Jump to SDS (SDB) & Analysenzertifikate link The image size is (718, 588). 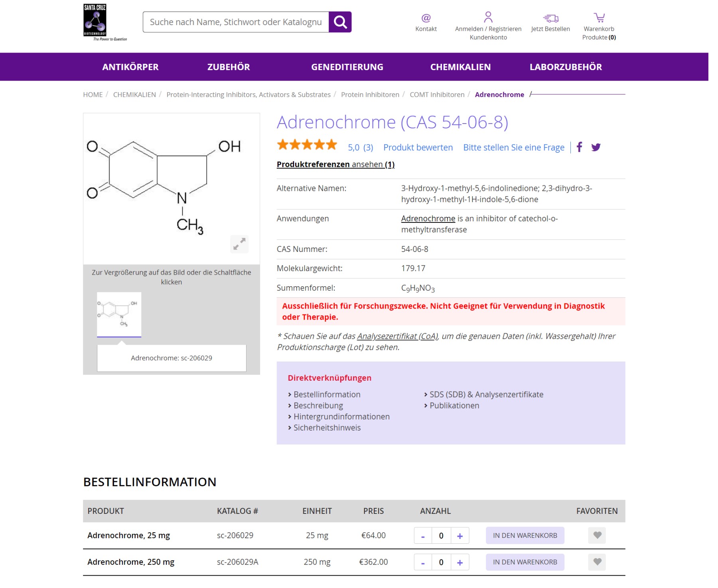[486, 394]
